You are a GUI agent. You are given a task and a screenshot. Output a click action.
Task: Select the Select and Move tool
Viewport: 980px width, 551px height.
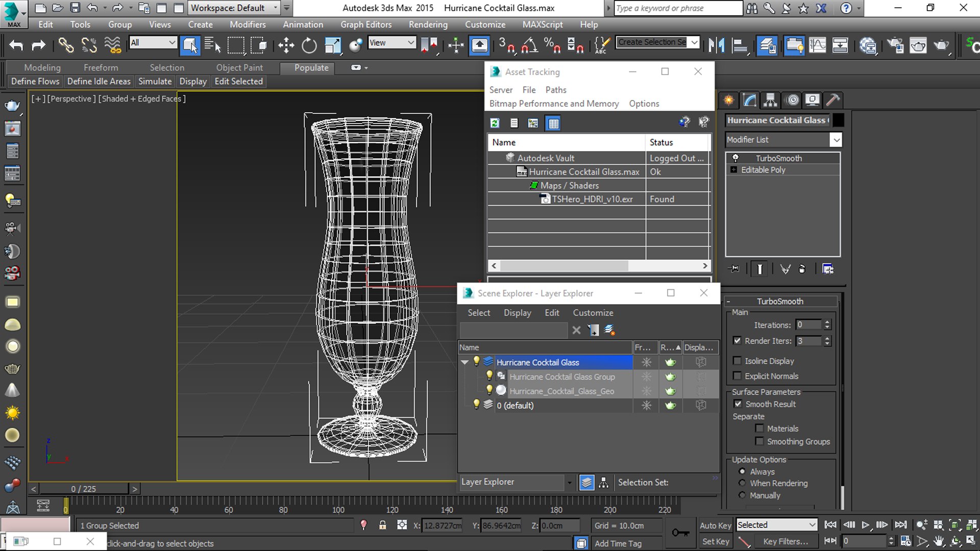(x=286, y=45)
